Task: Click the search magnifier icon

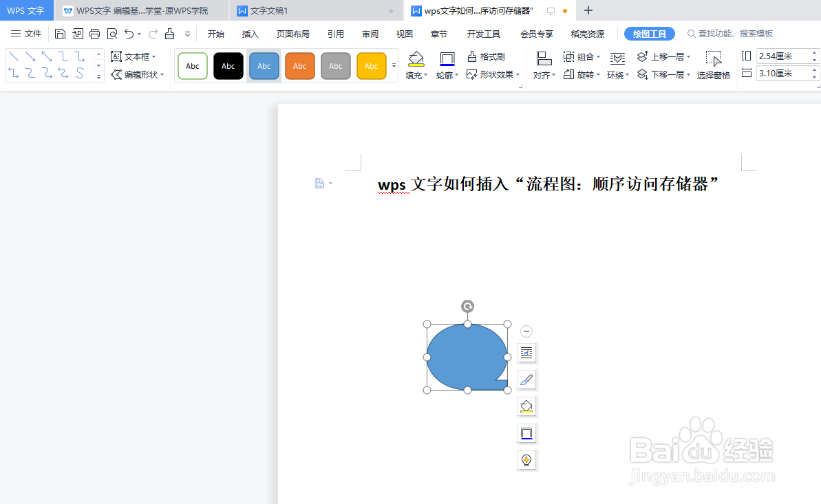Action: click(x=691, y=34)
